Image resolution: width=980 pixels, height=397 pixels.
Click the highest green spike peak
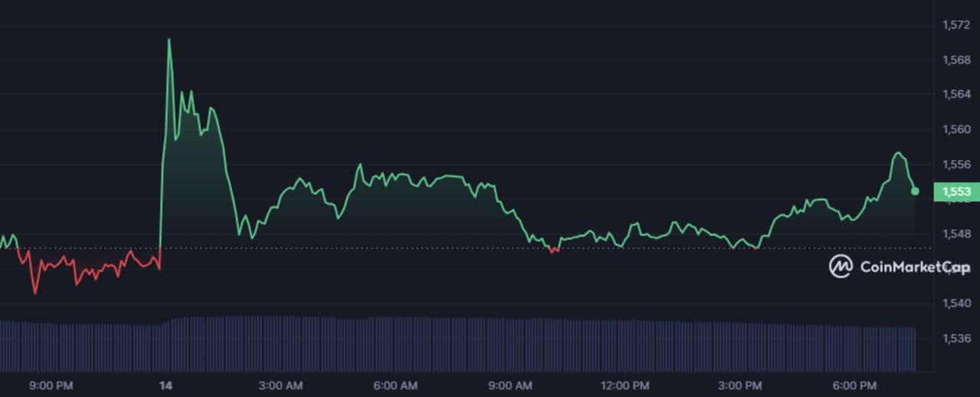(169, 40)
